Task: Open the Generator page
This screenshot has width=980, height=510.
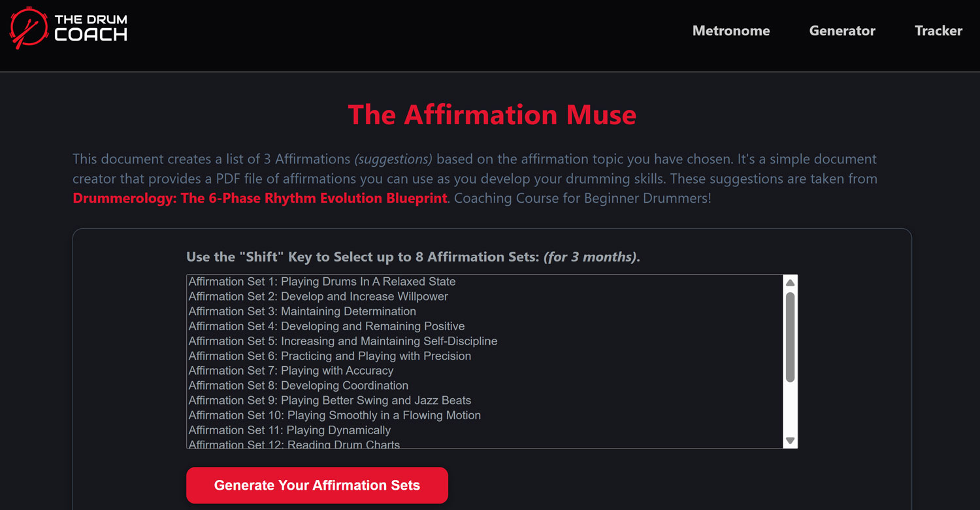Action: [x=841, y=31]
